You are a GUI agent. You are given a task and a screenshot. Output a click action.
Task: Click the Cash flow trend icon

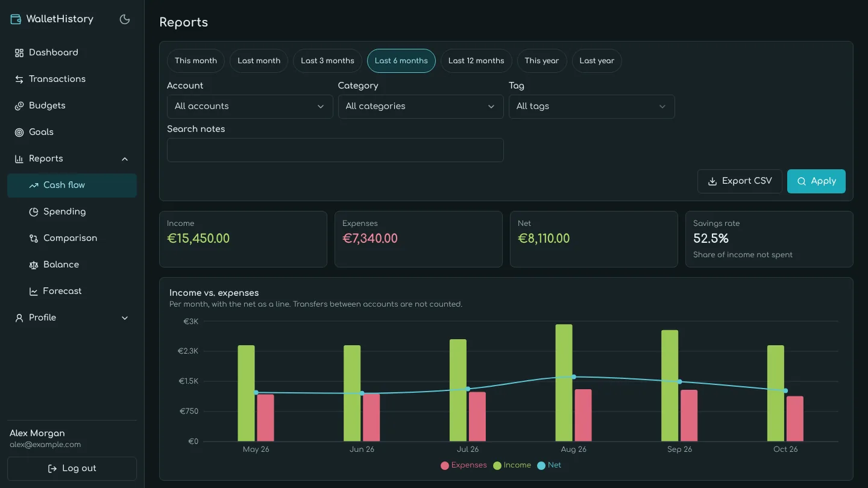point(34,186)
